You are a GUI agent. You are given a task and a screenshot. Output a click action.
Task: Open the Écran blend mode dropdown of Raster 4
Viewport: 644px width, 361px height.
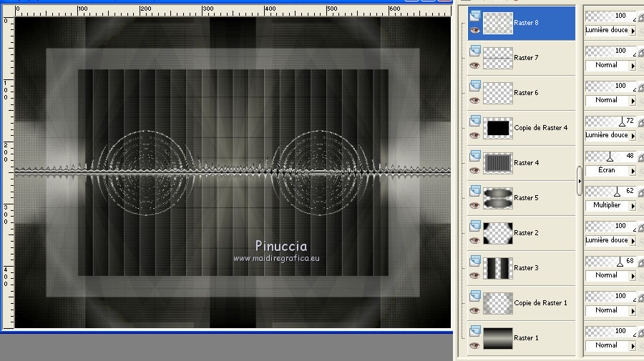point(611,170)
